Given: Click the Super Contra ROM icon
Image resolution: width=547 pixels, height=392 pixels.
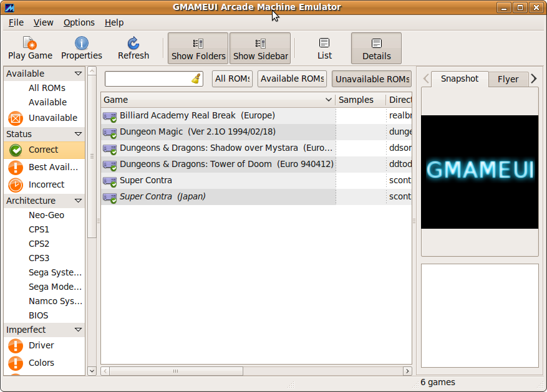Looking at the screenshot, I should pyautogui.click(x=110, y=181).
